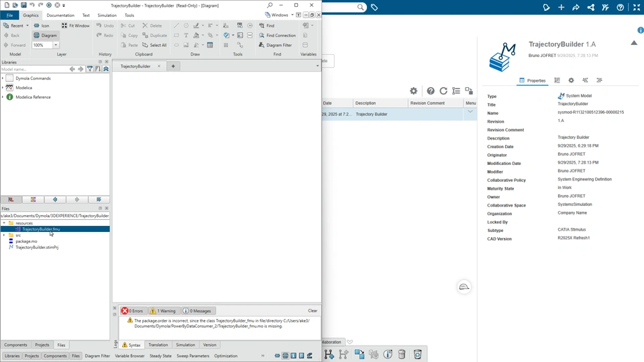Open the File menu

point(9,15)
